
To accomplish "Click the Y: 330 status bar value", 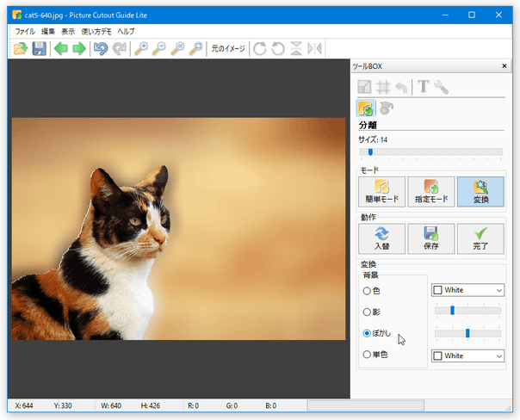I will coord(63,405).
